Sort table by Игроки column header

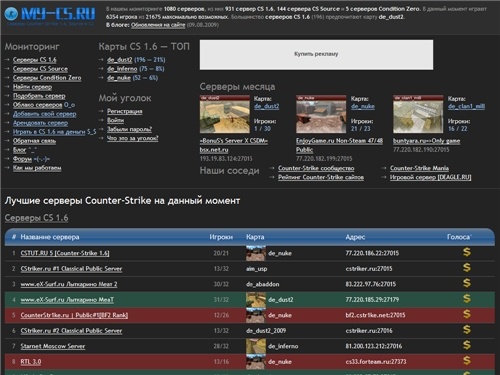tap(221, 237)
